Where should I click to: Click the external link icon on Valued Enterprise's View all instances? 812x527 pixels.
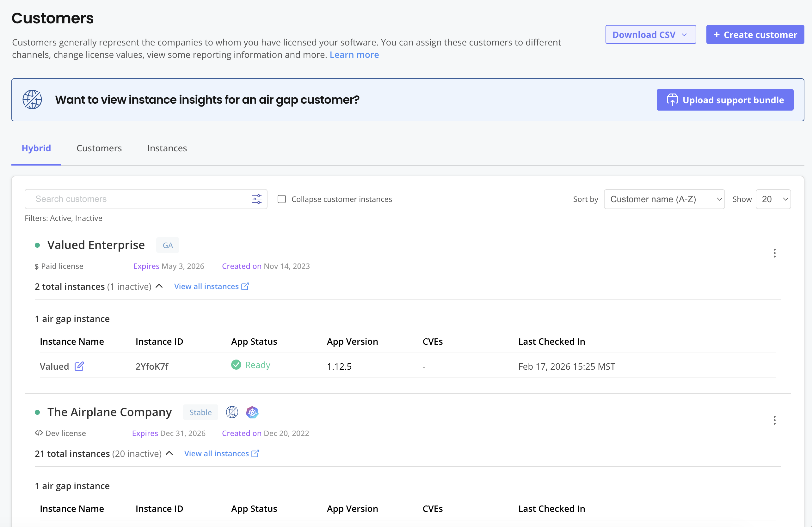[245, 286]
